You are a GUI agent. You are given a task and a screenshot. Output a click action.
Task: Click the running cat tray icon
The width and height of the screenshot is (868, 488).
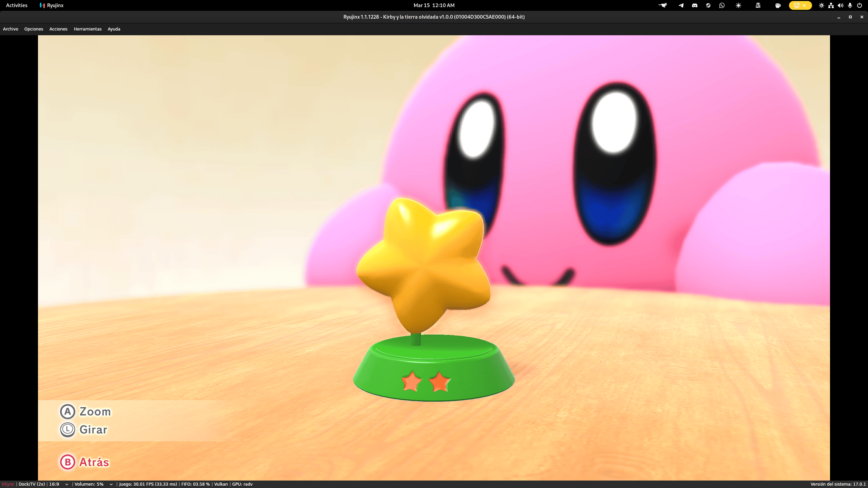pos(663,5)
